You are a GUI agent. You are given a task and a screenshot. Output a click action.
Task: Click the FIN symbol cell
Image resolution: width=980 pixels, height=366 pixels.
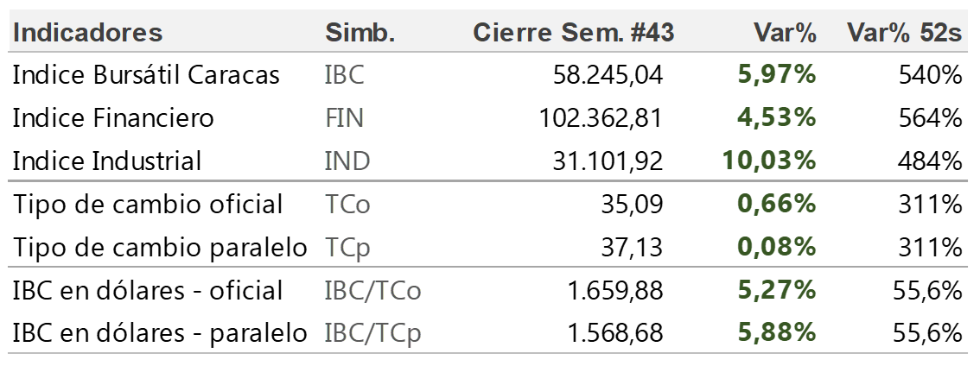click(344, 118)
